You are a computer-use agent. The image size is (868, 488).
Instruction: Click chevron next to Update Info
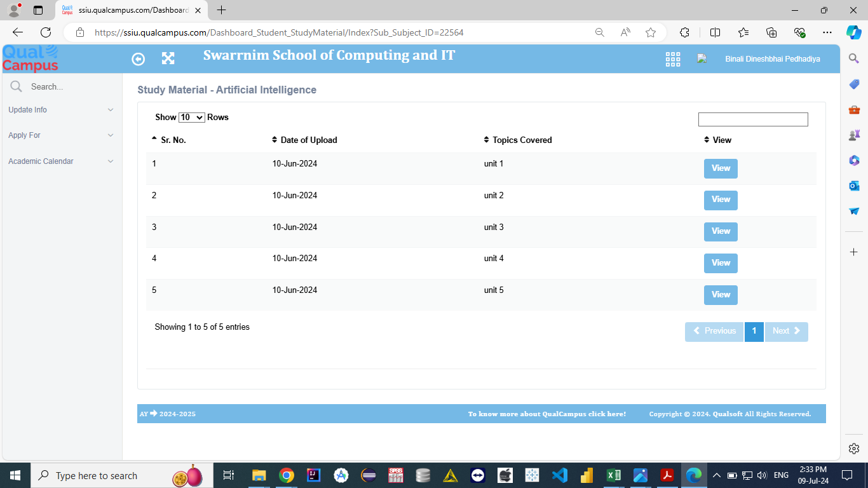[x=111, y=110]
